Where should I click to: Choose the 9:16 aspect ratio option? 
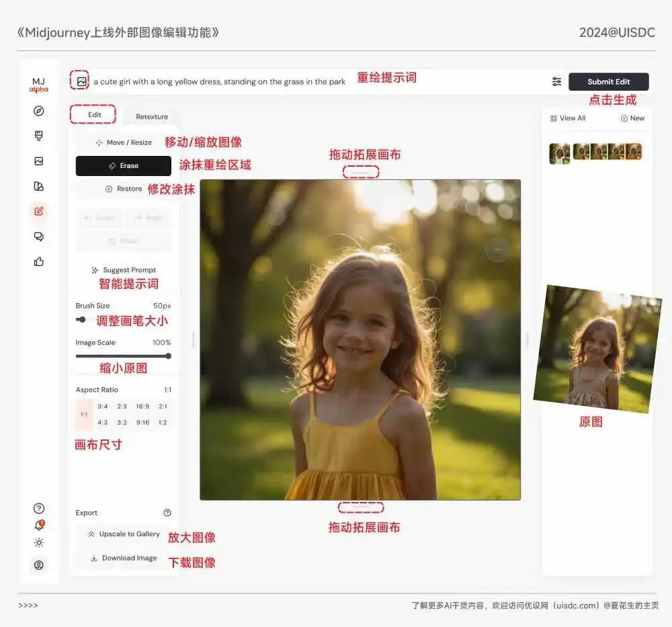[142, 423]
